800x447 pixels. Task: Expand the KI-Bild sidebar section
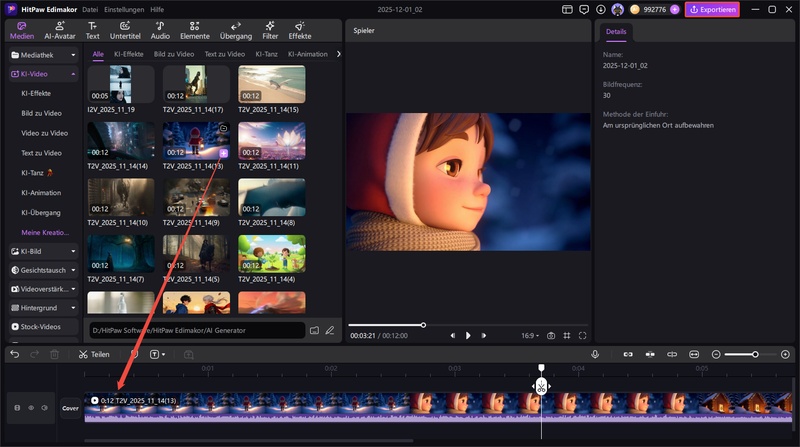pyautogui.click(x=42, y=251)
